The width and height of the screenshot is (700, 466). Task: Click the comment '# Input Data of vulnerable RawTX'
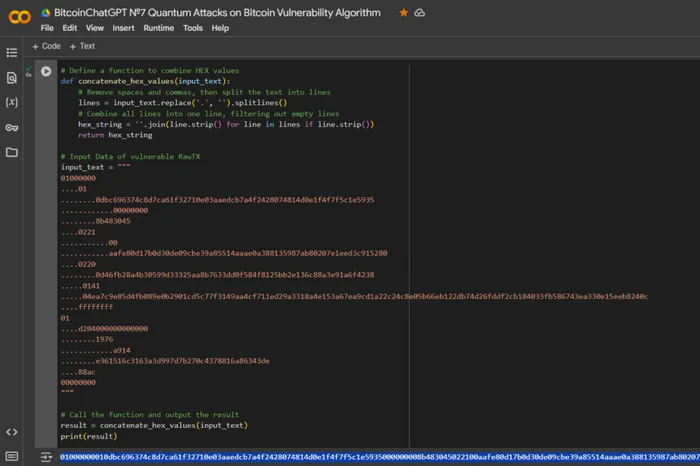click(x=130, y=157)
